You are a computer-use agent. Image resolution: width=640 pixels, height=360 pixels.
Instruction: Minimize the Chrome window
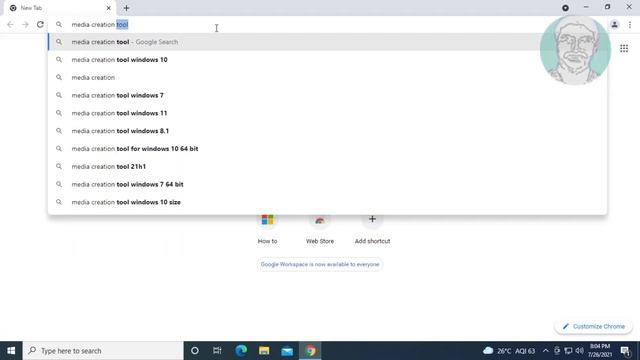pyautogui.click(x=586, y=7)
